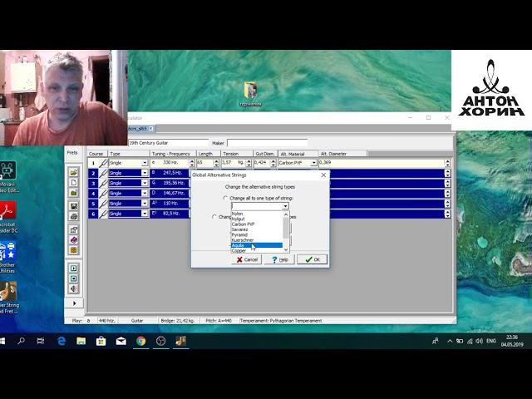Click the orange icon below the pink one
This screenshot has height=399, width=532.
(74, 250)
